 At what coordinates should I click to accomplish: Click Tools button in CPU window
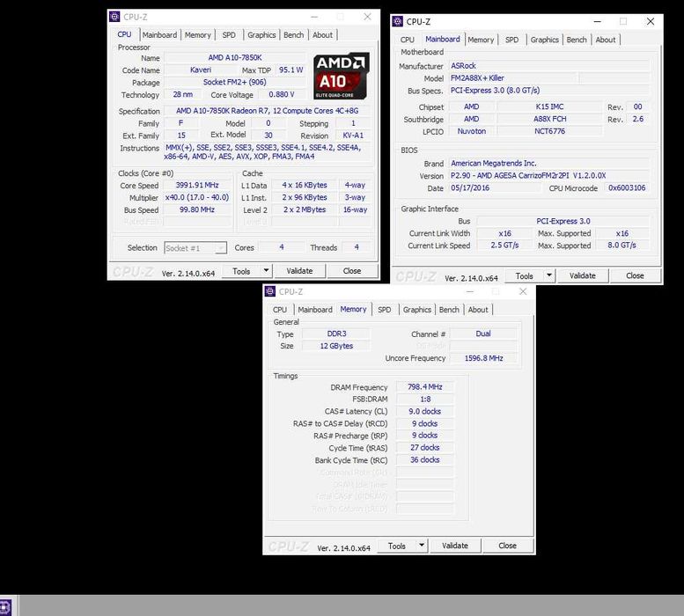pyautogui.click(x=241, y=271)
